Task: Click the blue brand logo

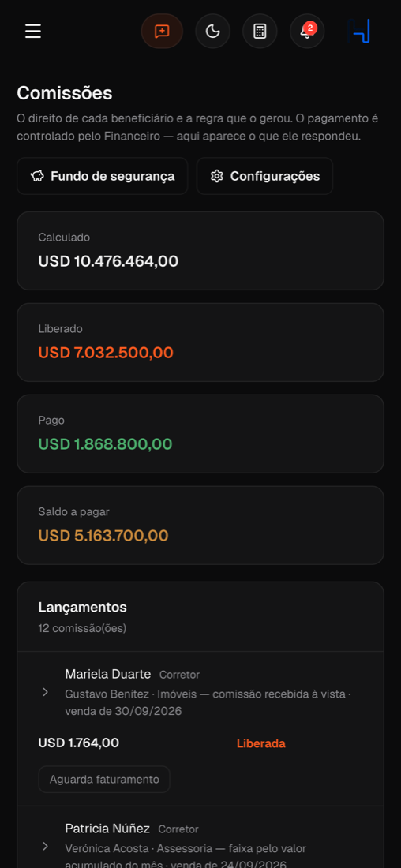Action: (359, 31)
